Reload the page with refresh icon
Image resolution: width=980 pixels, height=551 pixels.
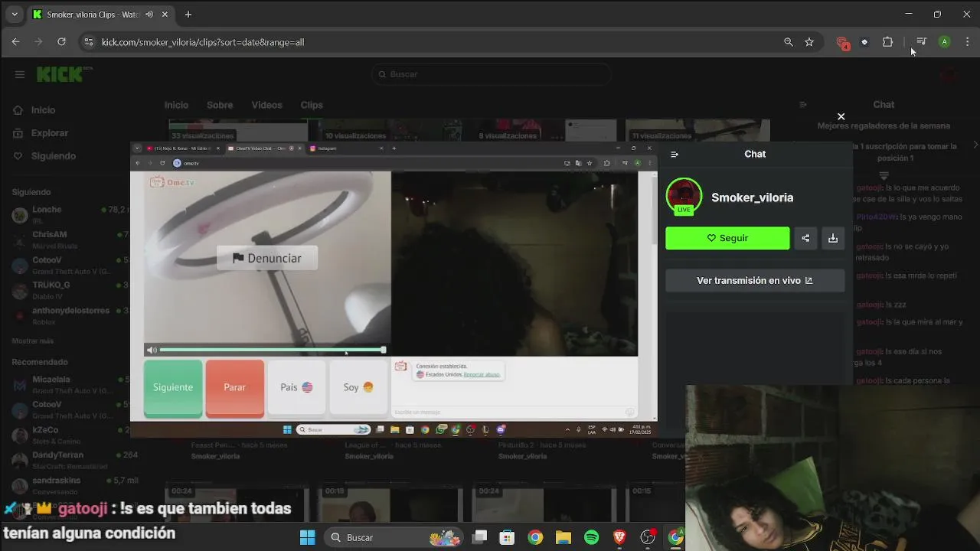pos(61,42)
